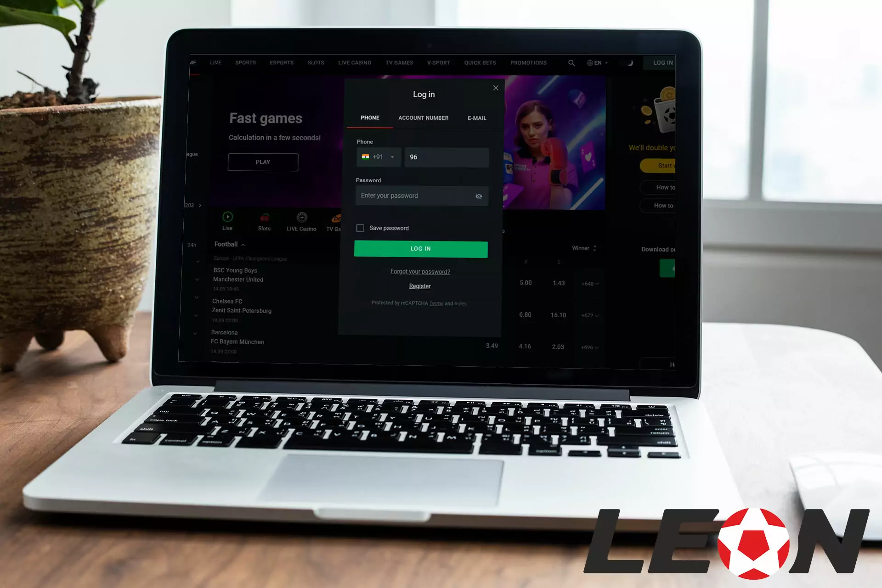Viewport: 882px width, 588px height.
Task: Click the QUICK BETS icon
Action: (x=481, y=62)
